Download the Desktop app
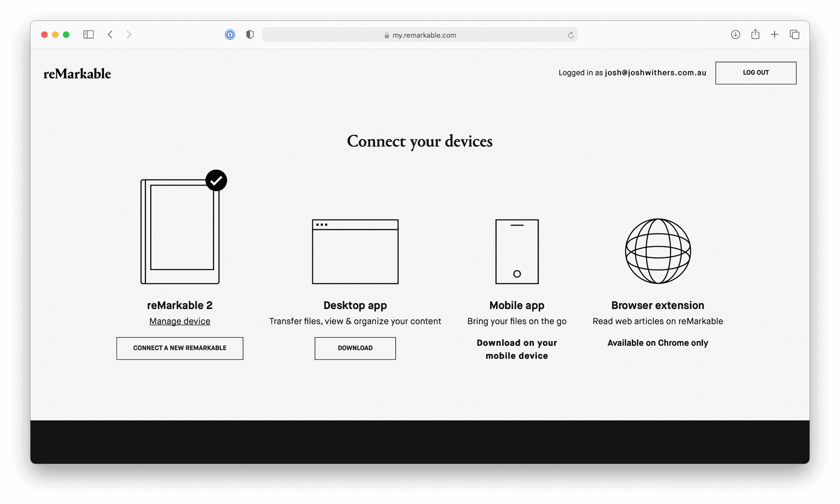840x504 pixels. click(355, 348)
